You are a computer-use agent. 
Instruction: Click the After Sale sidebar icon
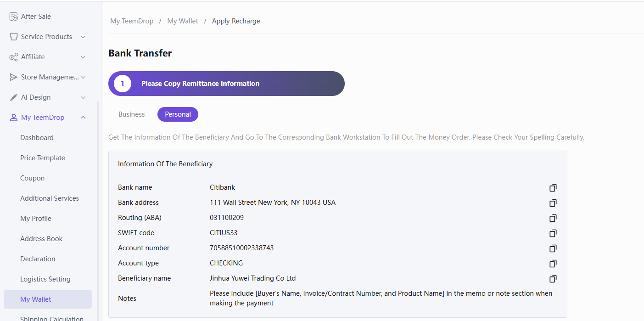[14, 17]
